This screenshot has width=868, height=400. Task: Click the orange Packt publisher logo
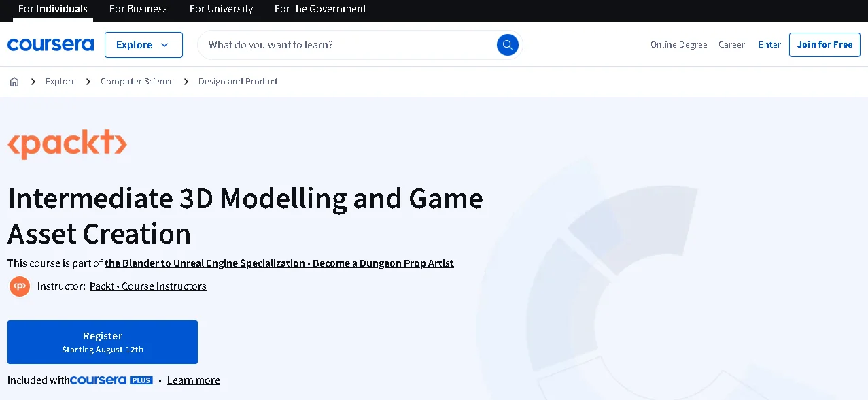click(67, 144)
